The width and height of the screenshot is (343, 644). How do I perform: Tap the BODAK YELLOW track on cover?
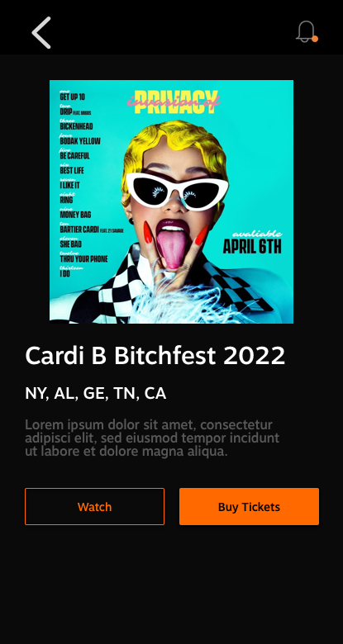(x=80, y=141)
